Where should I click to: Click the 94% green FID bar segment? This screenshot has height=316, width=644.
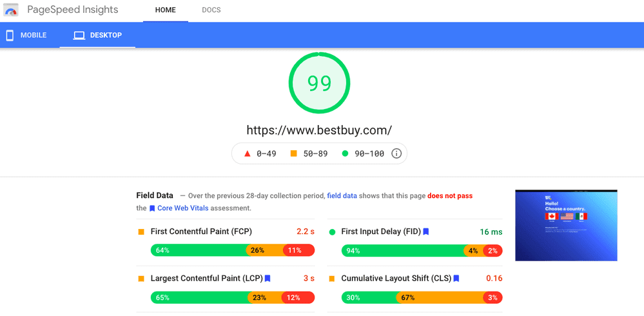click(x=403, y=250)
